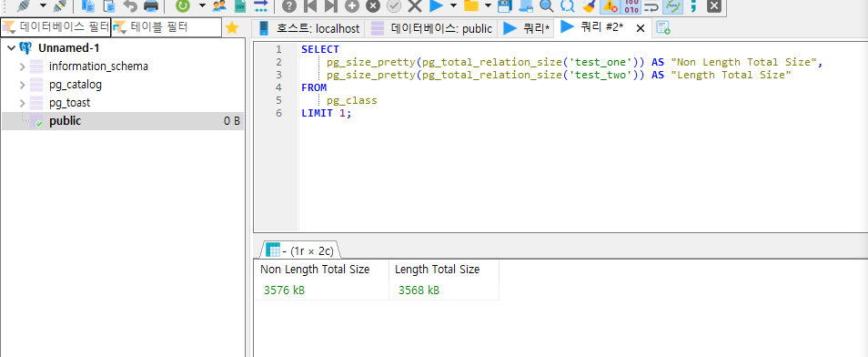Select information_schema in the tree

click(98, 66)
